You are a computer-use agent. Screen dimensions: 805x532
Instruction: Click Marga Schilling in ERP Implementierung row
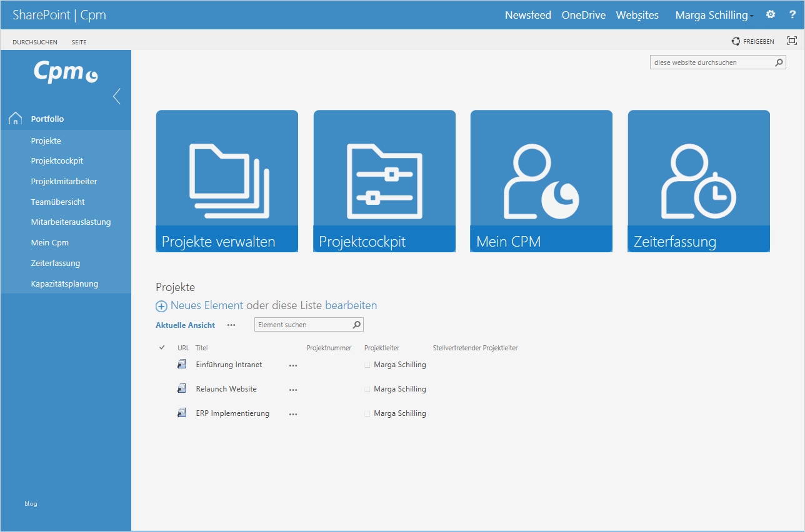(x=400, y=413)
